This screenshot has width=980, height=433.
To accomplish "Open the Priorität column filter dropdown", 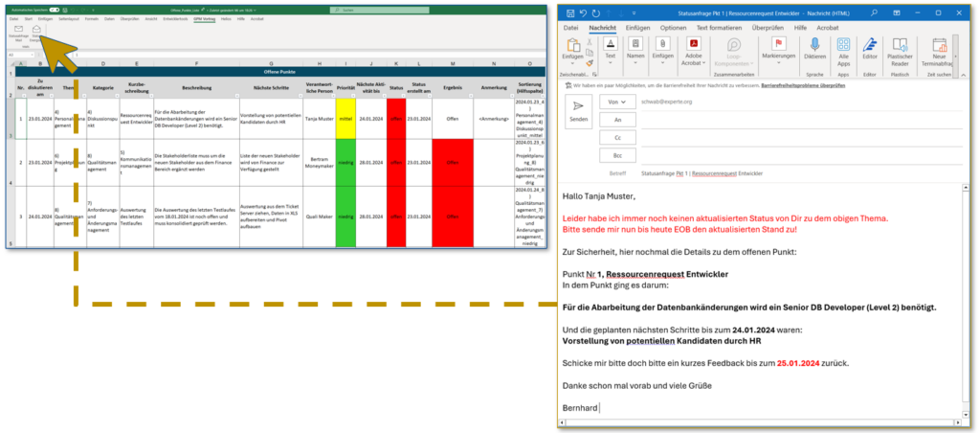I will pos(353,96).
